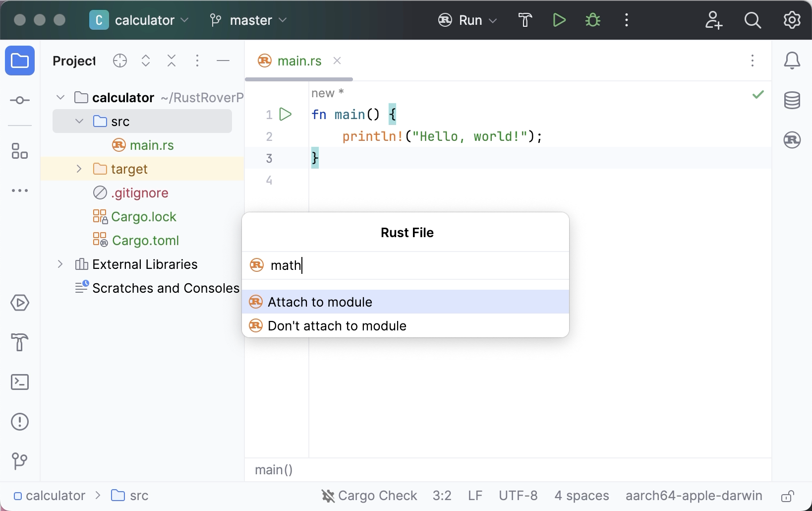Image resolution: width=812 pixels, height=511 pixels.
Task: Hide the Project panel
Action: pos(223,61)
